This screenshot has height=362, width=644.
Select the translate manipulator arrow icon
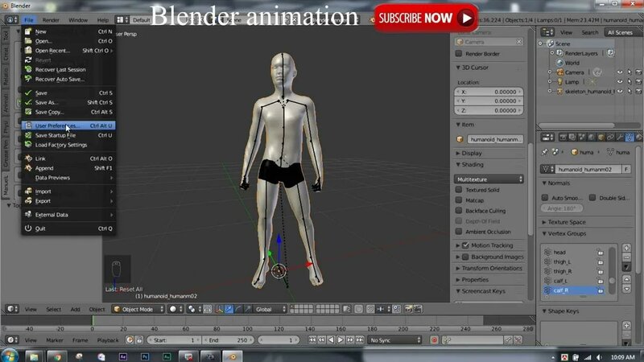pyautogui.click(x=229, y=309)
